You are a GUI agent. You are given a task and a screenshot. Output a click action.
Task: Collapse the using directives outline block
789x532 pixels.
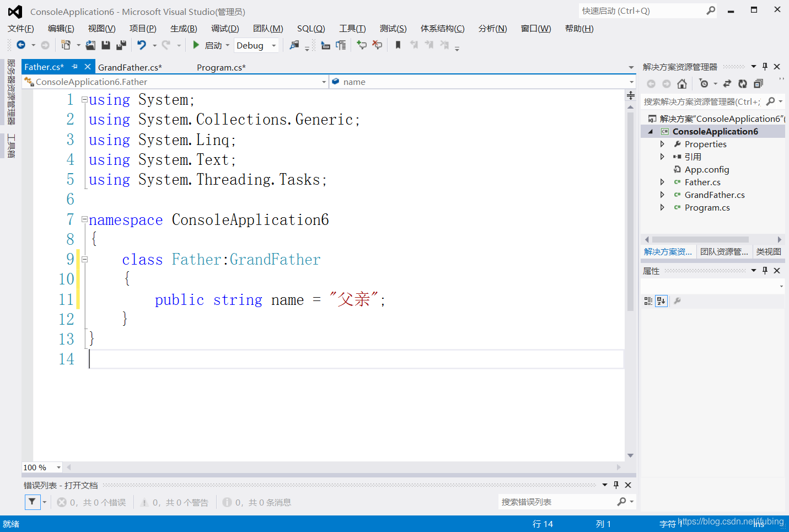[84, 100]
